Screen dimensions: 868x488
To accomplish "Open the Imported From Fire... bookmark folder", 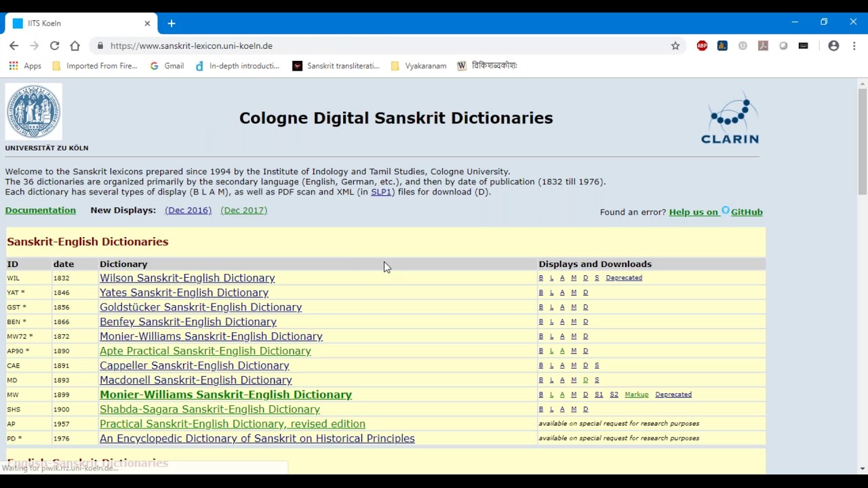I will coord(95,66).
